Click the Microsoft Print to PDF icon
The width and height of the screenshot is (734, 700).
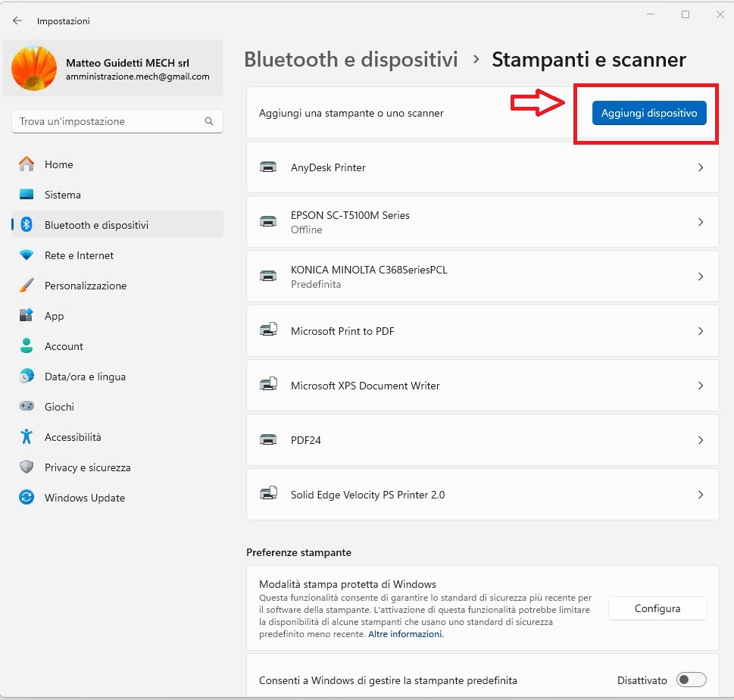click(268, 331)
